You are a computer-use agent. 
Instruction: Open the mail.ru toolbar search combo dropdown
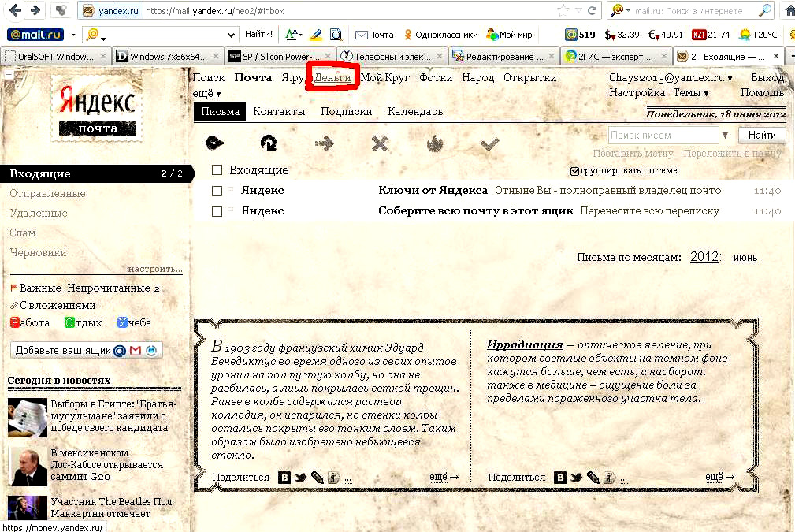point(231,35)
